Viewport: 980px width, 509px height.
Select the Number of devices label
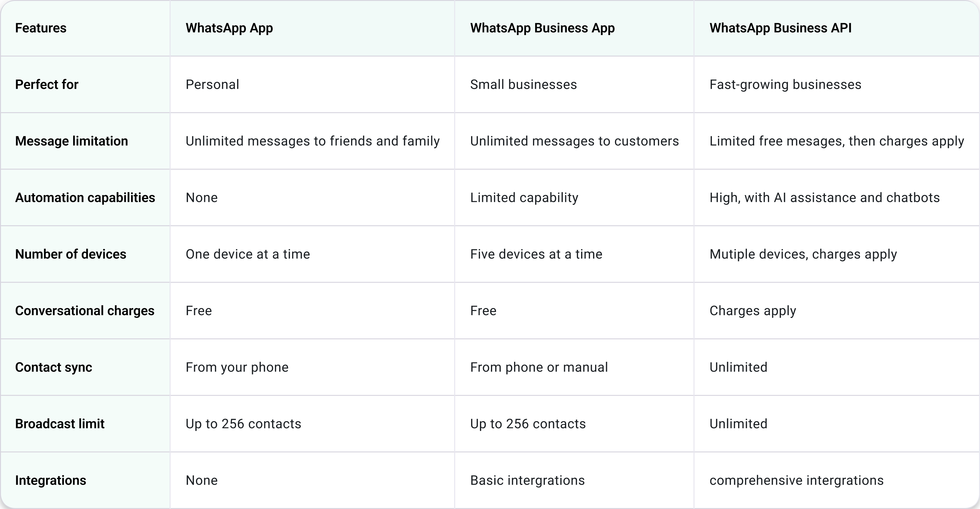(x=71, y=254)
